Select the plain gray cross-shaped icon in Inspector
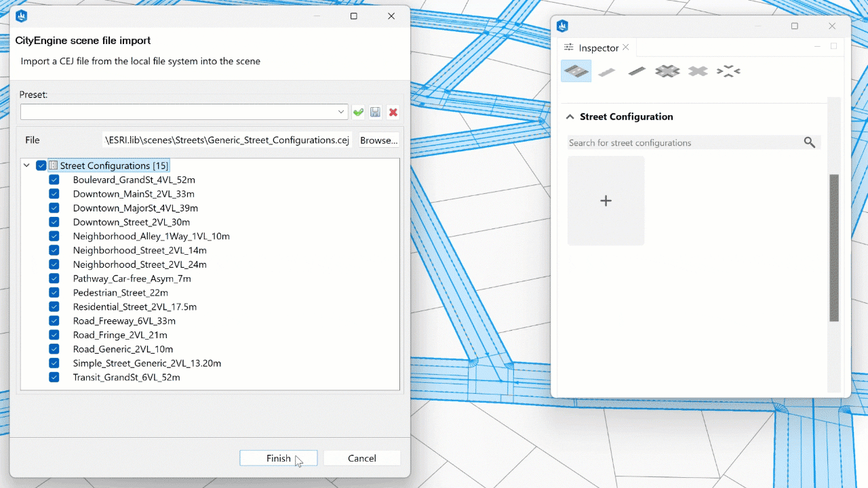The width and height of the screenshot is (868, 488). [698, 71]
